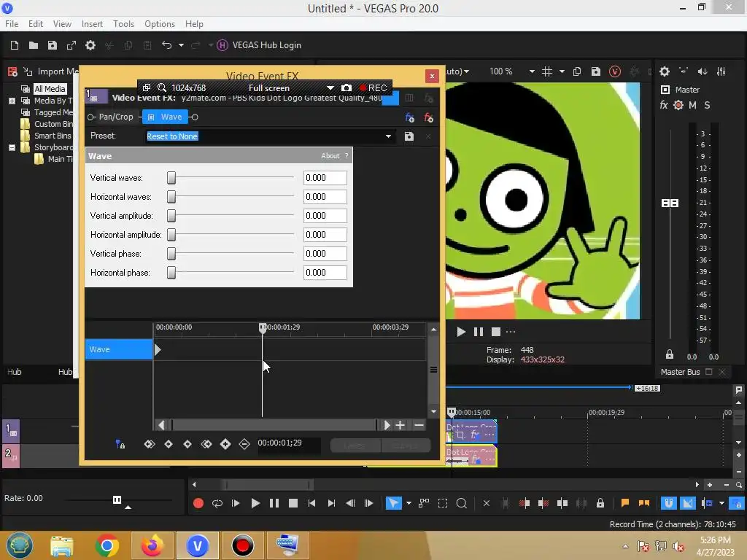The image size is (747, 560).
Task: Open project properties with the toolbar gear icon
Action: 90,45
